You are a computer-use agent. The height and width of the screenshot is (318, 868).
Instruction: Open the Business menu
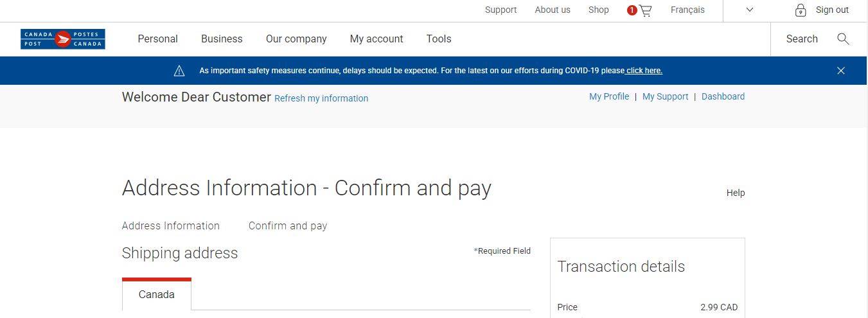222,39
